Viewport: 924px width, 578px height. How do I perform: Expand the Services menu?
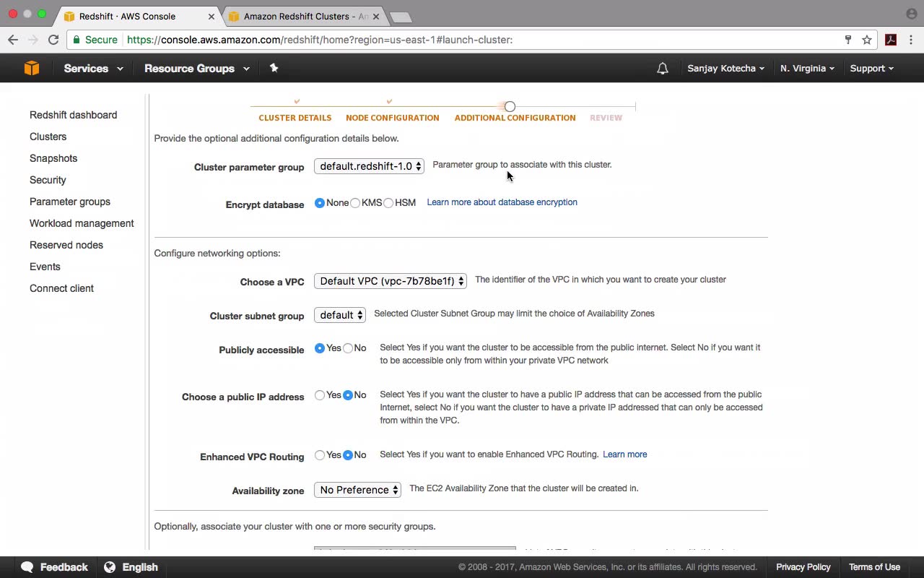pos(93,69)
